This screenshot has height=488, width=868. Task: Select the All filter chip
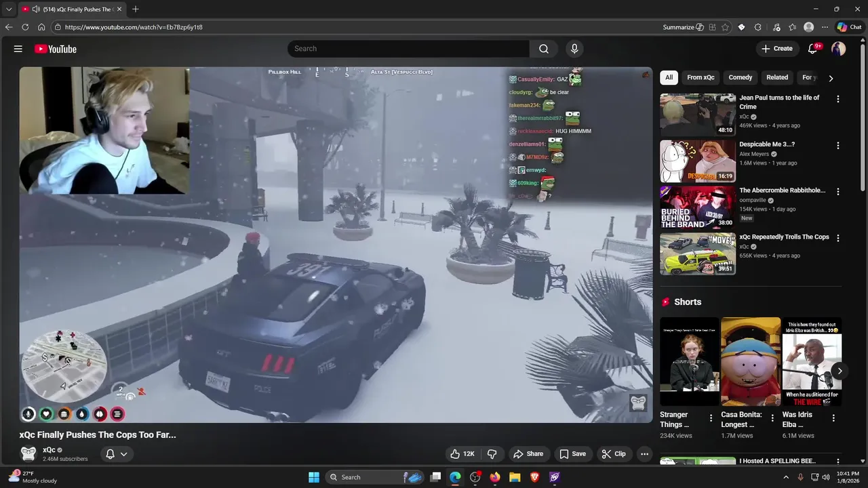[x=669, y=77]
